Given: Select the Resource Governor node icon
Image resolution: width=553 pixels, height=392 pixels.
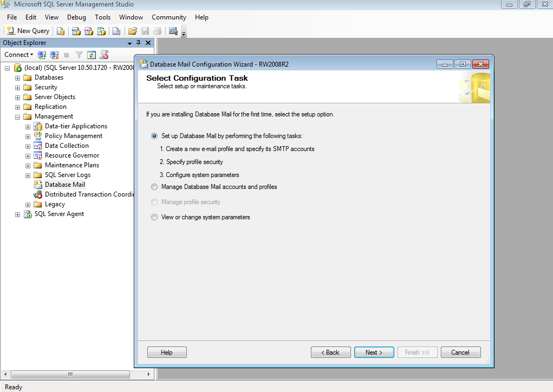Looking at the screenshot, I should [38, 155].
